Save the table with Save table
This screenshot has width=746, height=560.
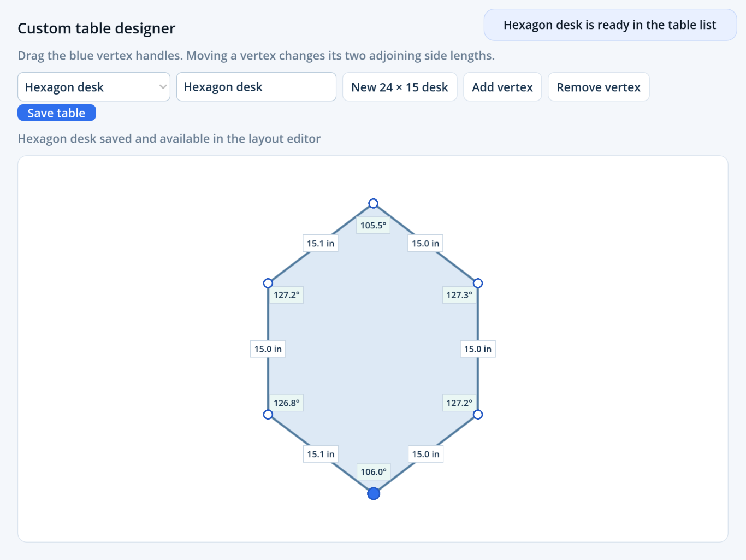click(57, 113)
